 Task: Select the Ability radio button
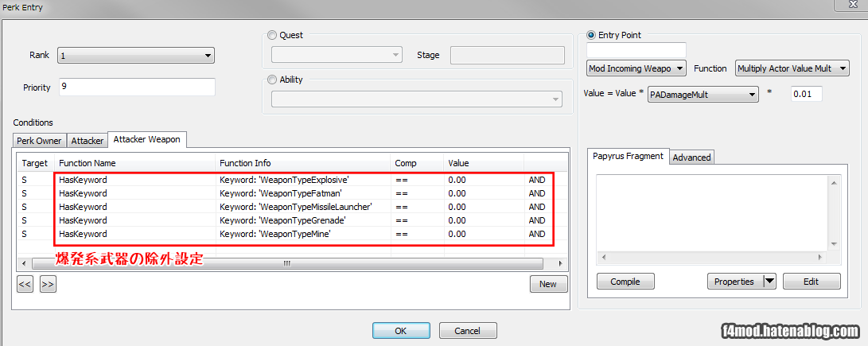pyautogui.click(x=272, y=80)
